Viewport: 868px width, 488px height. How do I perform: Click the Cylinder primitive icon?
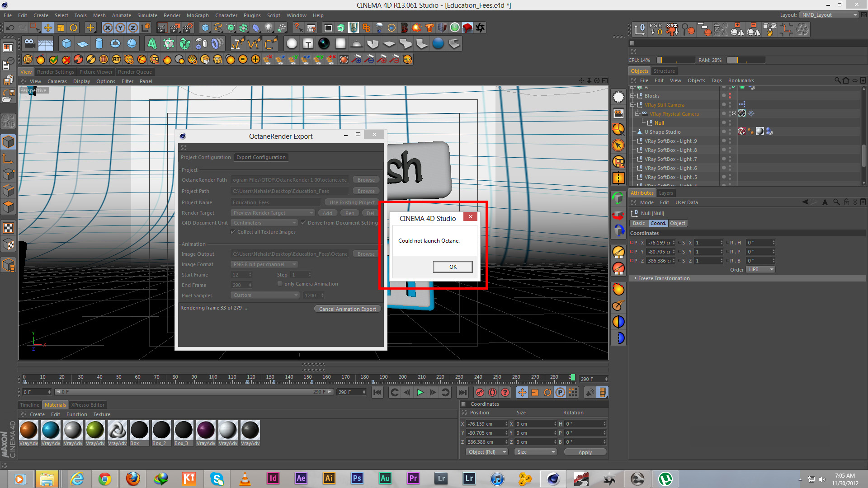coord(99,44)
